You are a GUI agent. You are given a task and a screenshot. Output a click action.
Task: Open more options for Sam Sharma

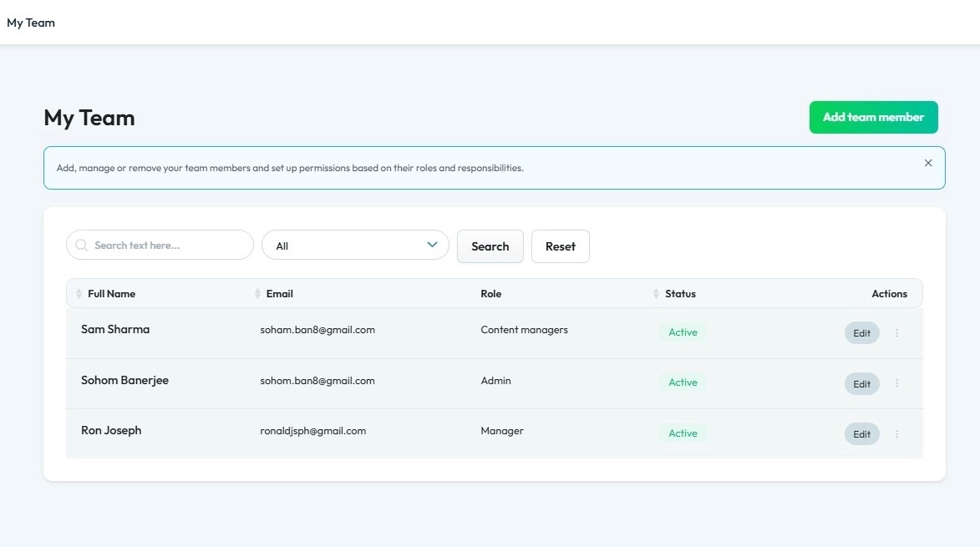[897, 333]
